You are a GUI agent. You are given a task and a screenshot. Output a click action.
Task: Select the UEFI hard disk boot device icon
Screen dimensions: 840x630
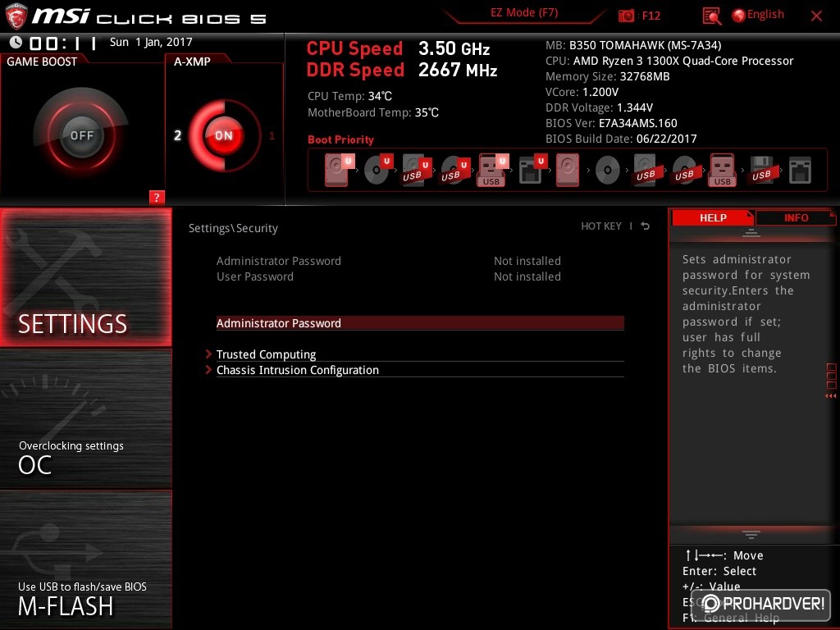tap(339, 170)
